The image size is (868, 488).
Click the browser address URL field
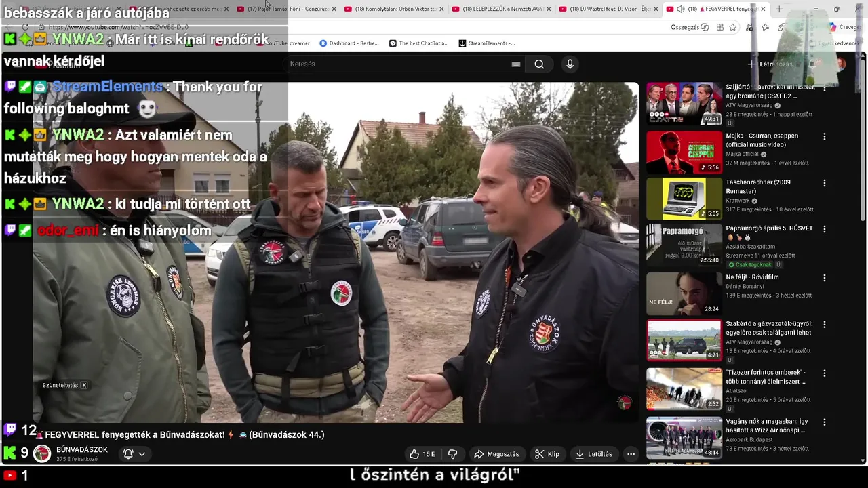[x=353, y=27]
